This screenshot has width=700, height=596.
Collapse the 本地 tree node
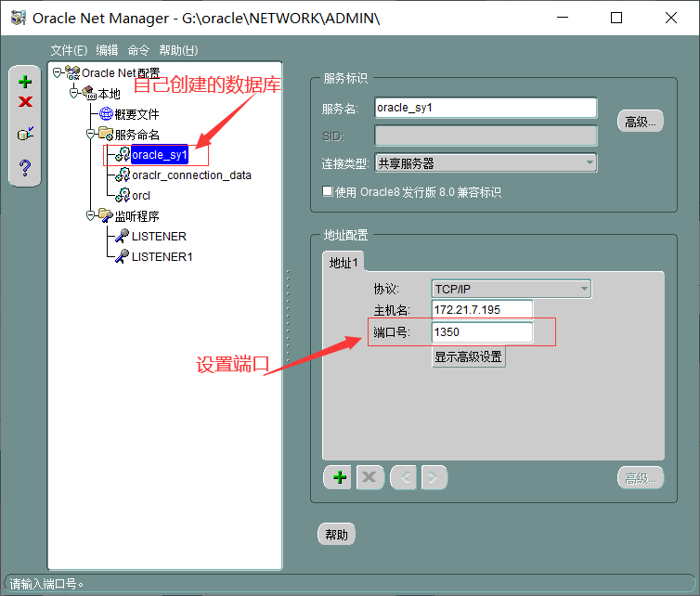point(73,93)
